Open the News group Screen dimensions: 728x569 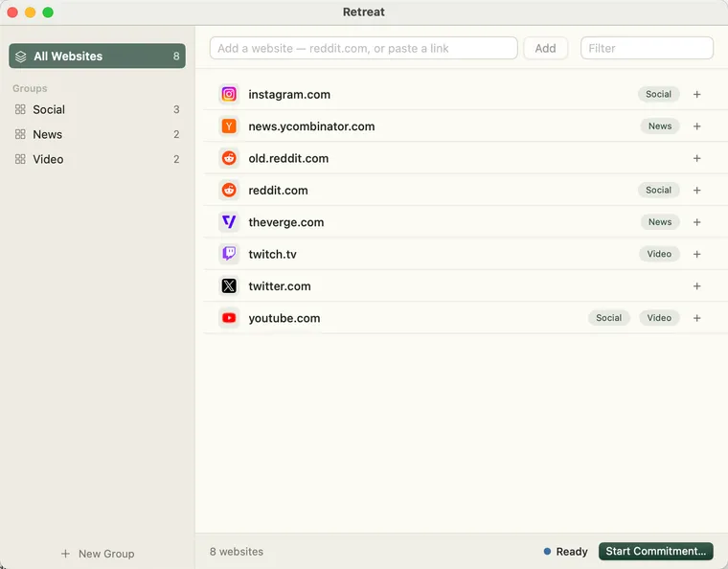coord(97,134)
